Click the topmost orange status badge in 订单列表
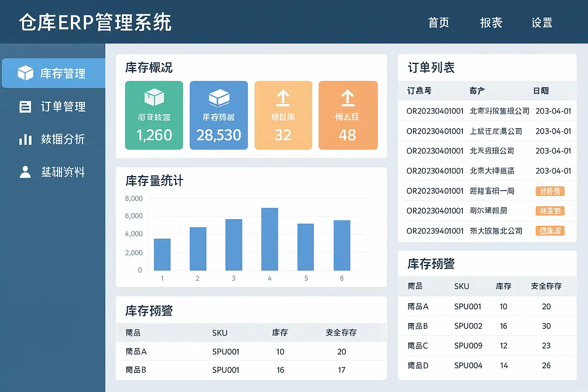The width and height of the screenshot is (588, 392). pyautogui.click(x=550, y=191)
